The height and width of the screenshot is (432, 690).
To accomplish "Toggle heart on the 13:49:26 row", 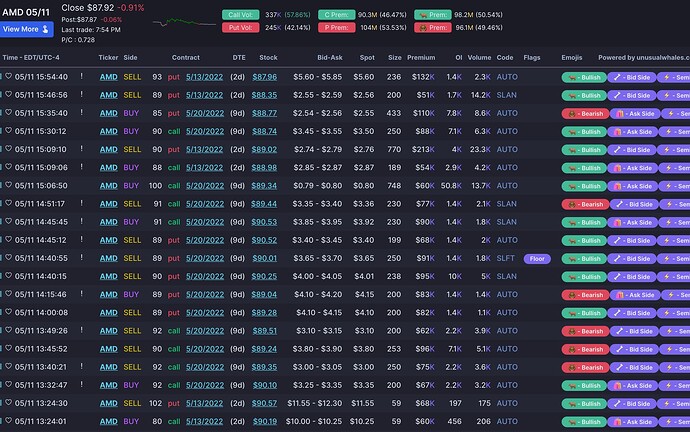I will pyautogui.click(x=8, y=330).
